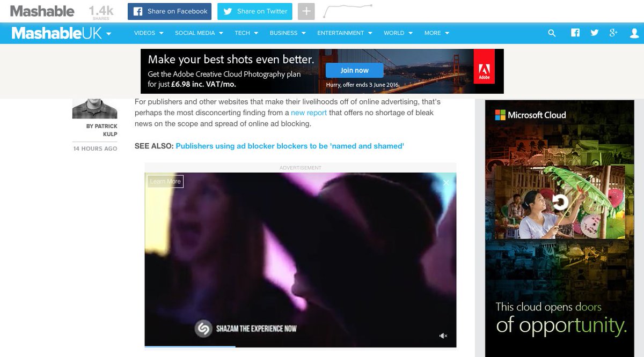Click 'Shazam the experience now' caption
This screenshot has width=644, height=357.
[x=256, y=329]
